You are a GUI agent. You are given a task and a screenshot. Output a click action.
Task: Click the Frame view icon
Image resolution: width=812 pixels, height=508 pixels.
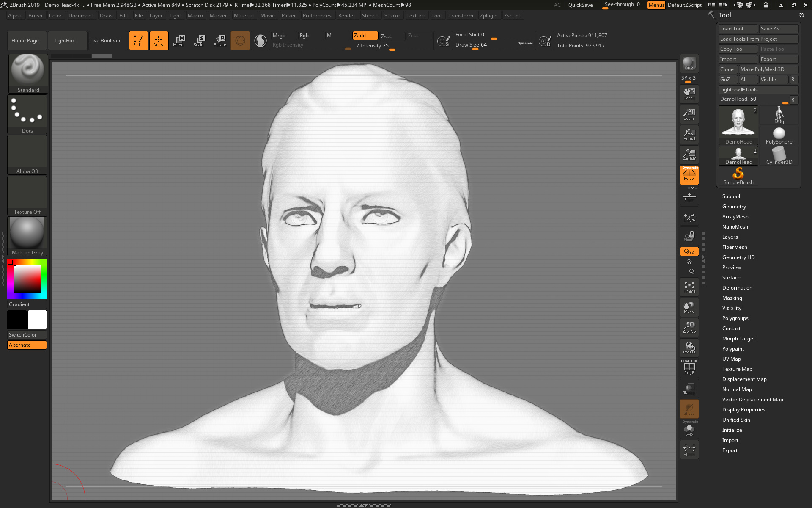689,287
